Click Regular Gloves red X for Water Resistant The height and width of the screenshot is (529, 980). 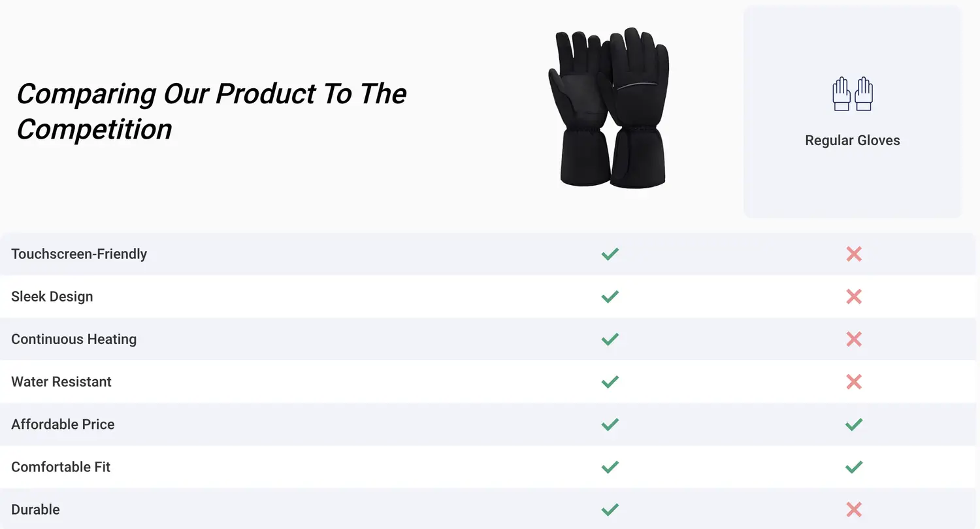[x=853, y=381]
